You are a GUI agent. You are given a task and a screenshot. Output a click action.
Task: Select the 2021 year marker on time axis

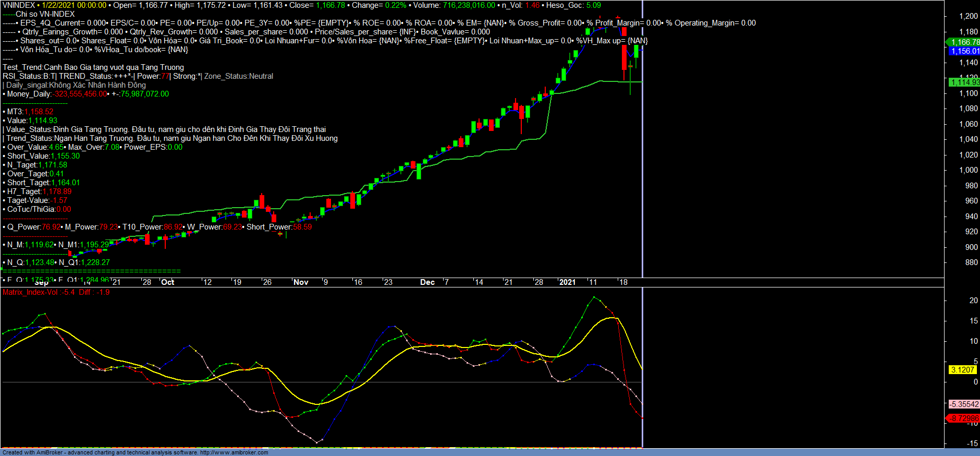click(567, 282)
